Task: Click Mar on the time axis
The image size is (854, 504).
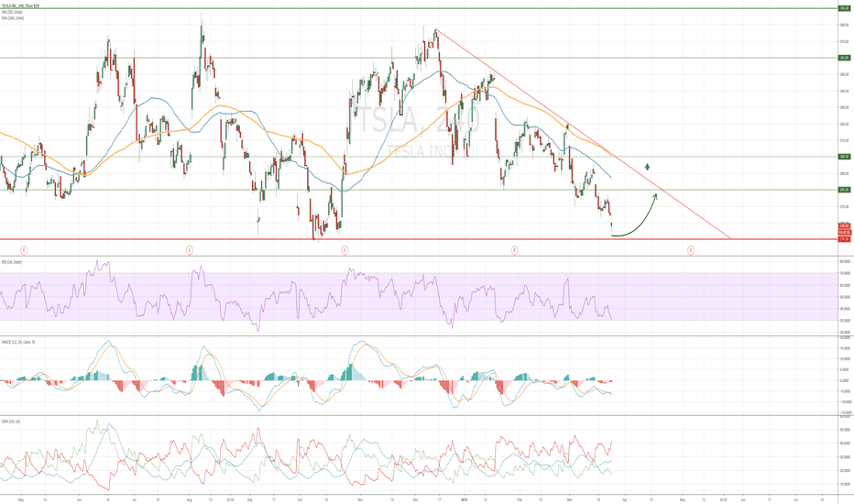Action: tap(569, 499)
